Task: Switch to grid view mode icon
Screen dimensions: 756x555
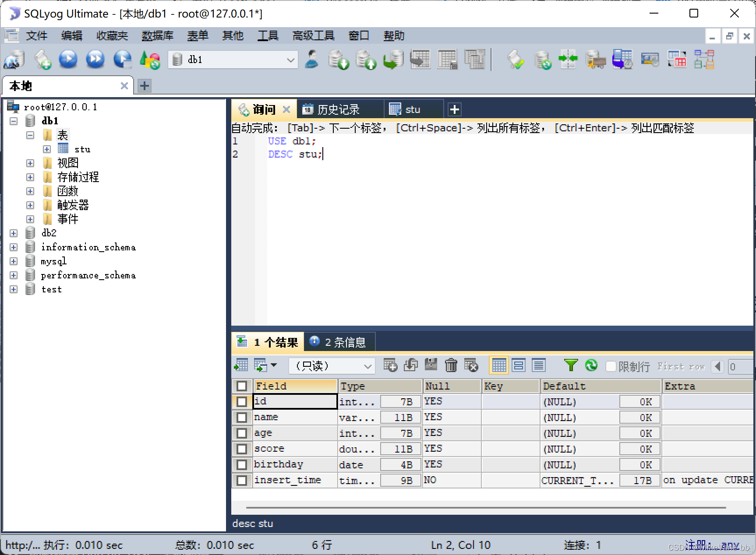Action: click(x=499, y=365)
